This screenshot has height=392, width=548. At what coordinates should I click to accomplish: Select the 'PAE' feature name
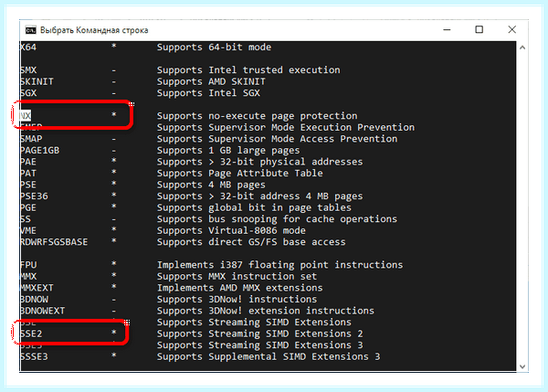(28, 162)
